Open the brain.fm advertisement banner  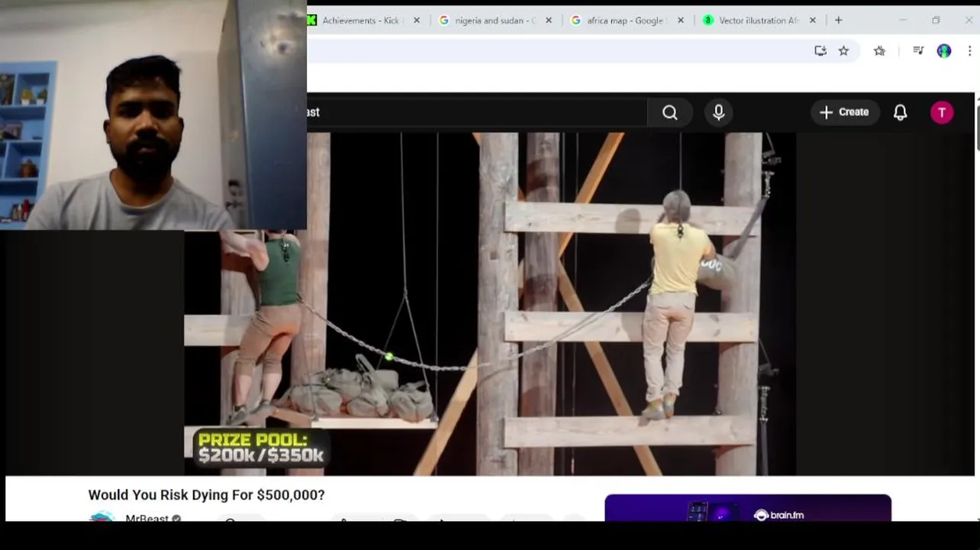pos(747,508)
